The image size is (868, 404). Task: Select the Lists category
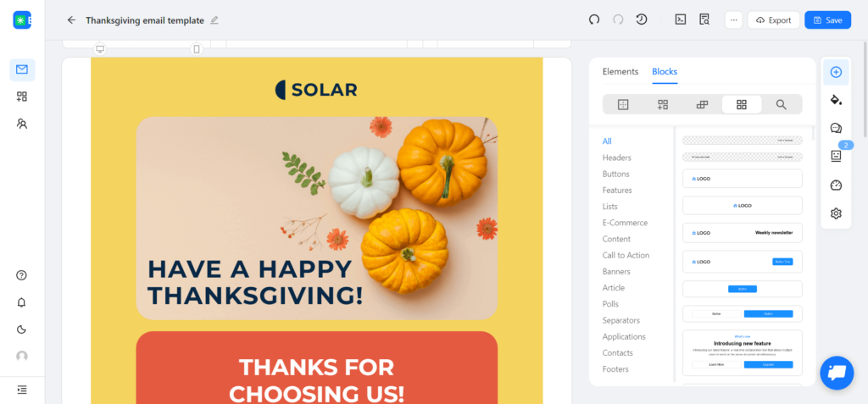pos(610,207)
